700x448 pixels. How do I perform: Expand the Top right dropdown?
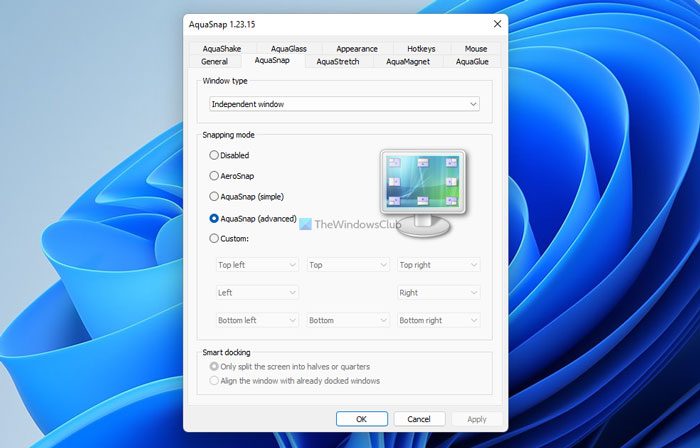(438, 265)
